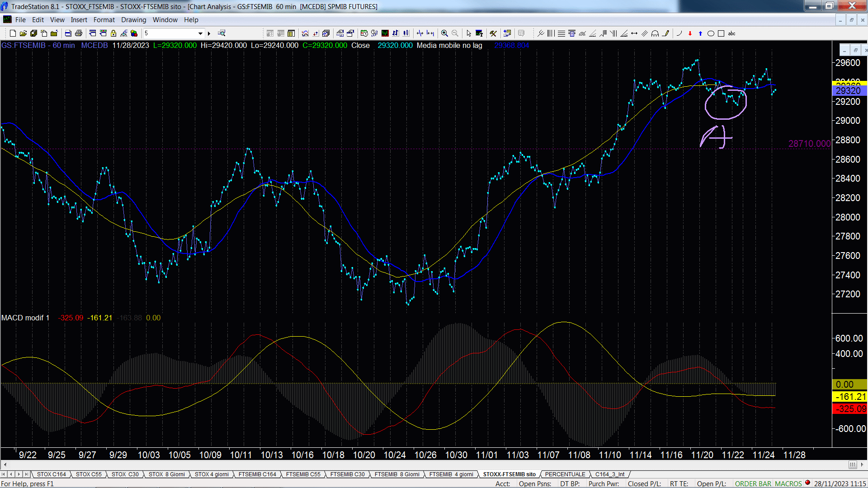Click the last-tab navigation arrow
The image size is (868, 488).
point(26,474)
